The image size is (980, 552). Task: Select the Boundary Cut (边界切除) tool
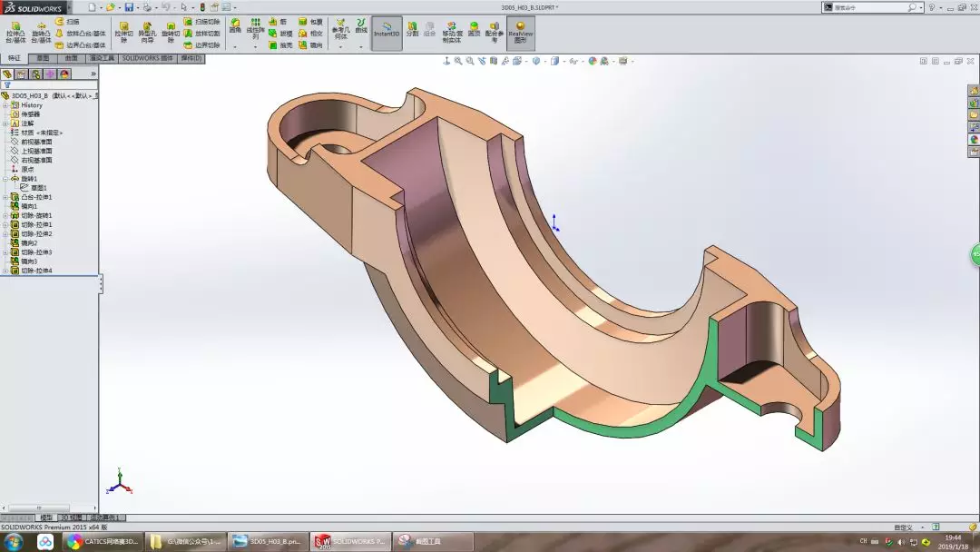pyautogui.click(x=201, y=45)
